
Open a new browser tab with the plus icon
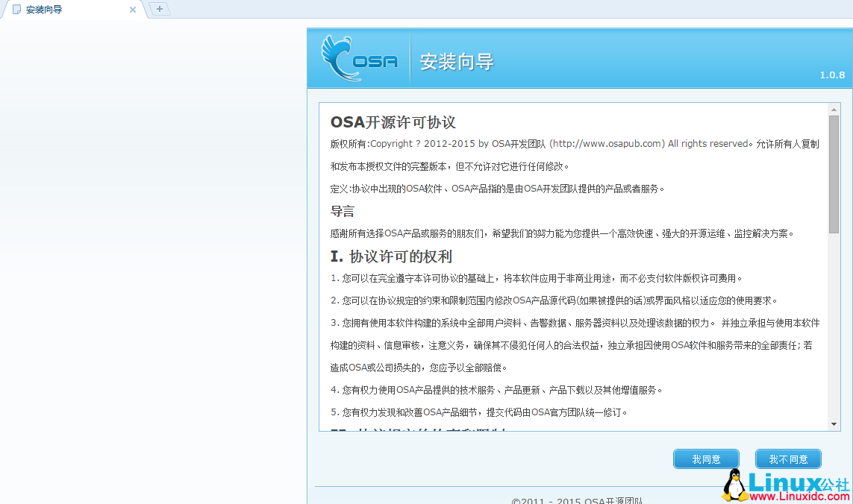click(x=159, y=10)
